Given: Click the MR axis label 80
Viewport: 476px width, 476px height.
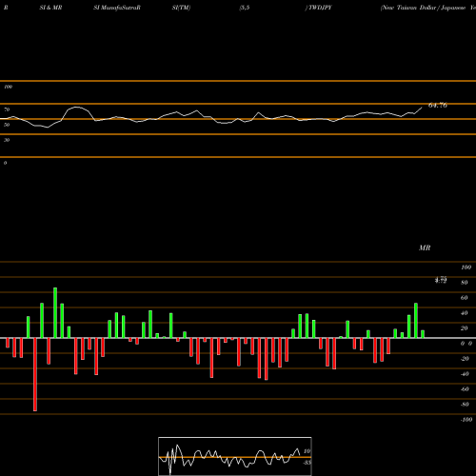Looking at the screenshot, I should [x=465, y=283].
